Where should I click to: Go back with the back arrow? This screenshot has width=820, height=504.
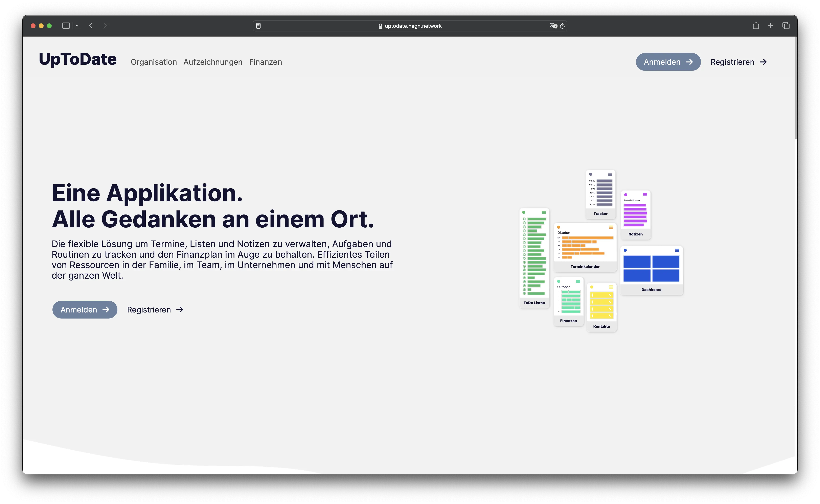(x=91, y=26)
